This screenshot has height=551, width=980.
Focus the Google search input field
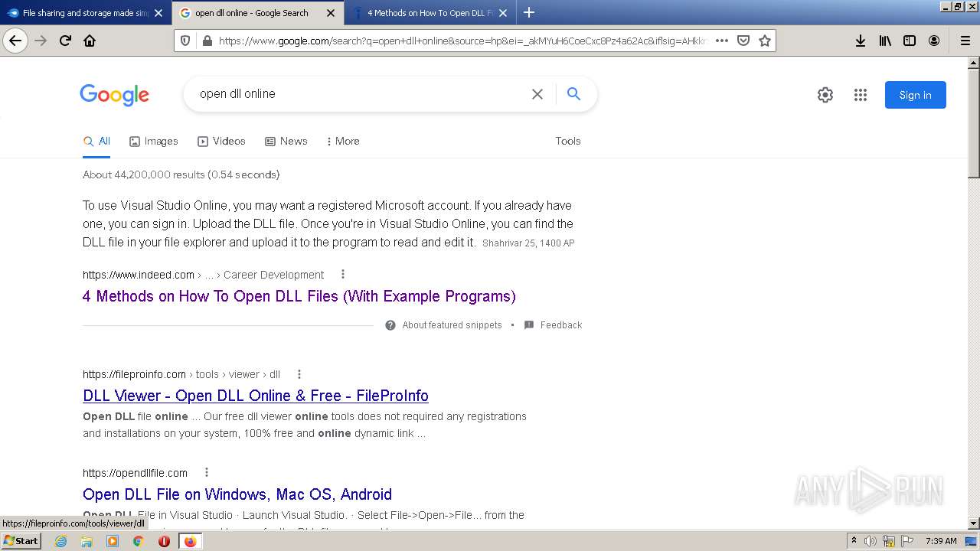coord(360,94)
